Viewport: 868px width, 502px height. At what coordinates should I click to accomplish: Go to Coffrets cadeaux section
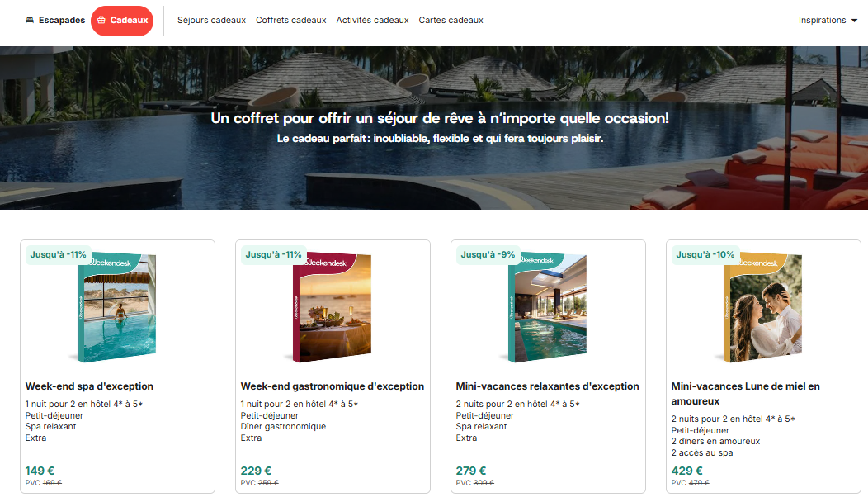(x=290, y=21)
